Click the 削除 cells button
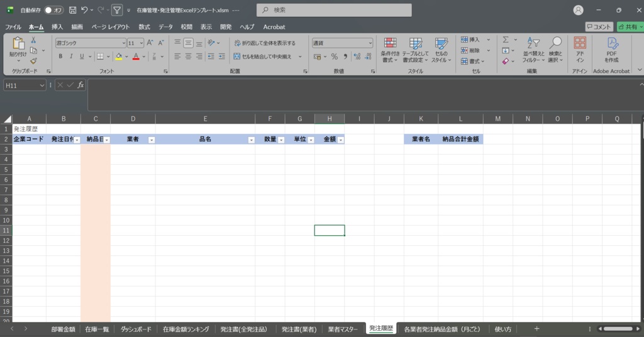Screen dimensions: 644x337 [x=470, y=50]
